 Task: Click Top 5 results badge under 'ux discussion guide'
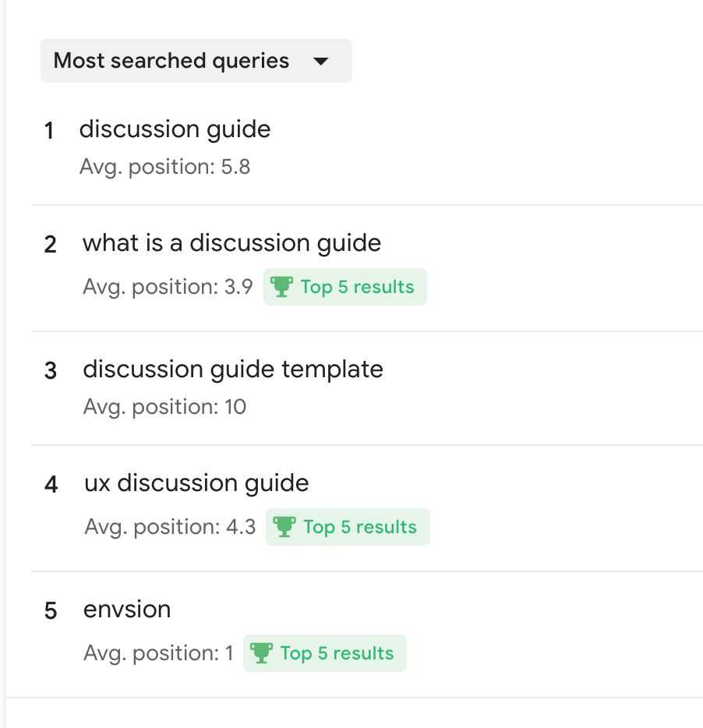348,527
